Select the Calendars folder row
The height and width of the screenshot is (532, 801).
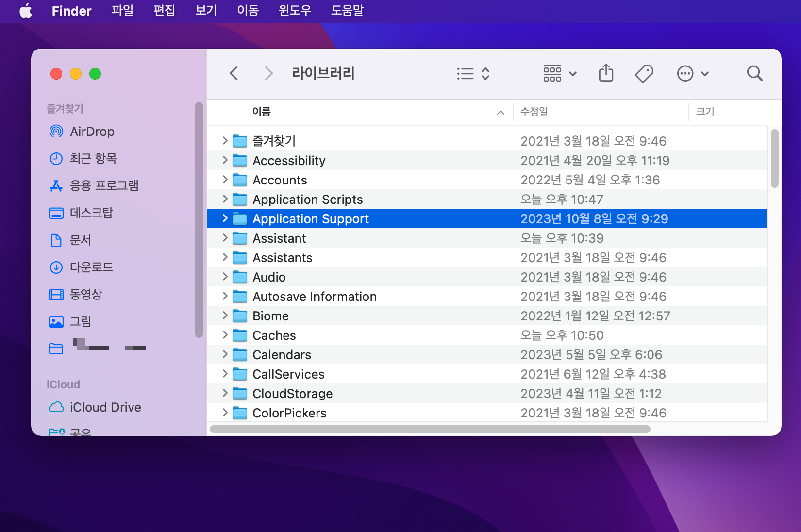pyautogui.click(x=487, y=354)
